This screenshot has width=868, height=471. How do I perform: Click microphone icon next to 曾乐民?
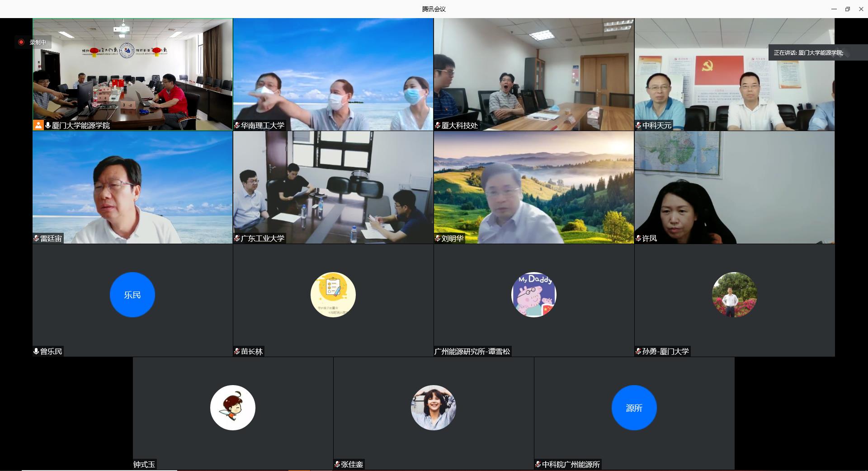36,351
